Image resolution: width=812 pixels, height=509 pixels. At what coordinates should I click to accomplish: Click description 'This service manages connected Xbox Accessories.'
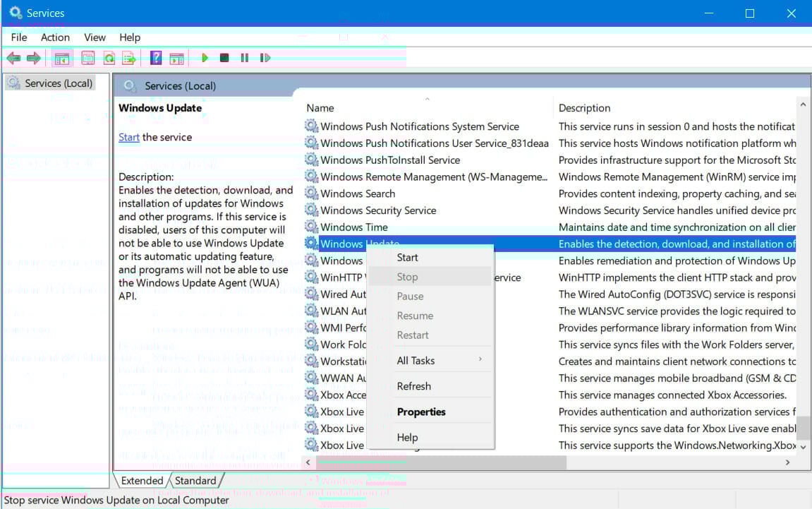[x=672, y=395]
